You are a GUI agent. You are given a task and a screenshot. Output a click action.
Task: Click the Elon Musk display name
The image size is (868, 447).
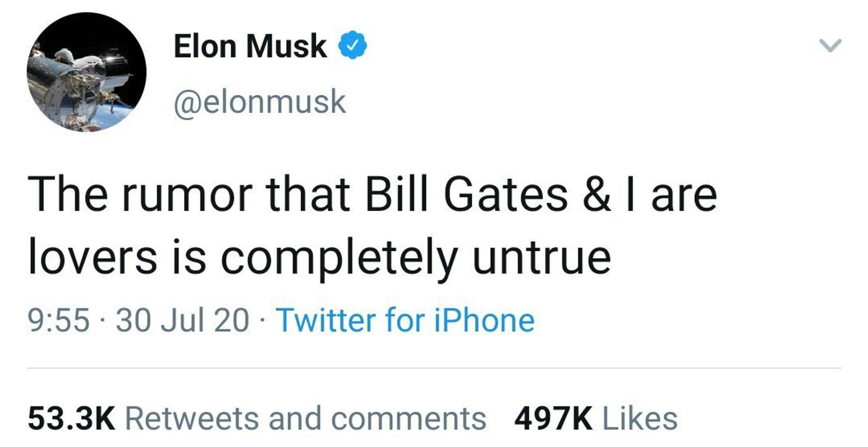250,46
